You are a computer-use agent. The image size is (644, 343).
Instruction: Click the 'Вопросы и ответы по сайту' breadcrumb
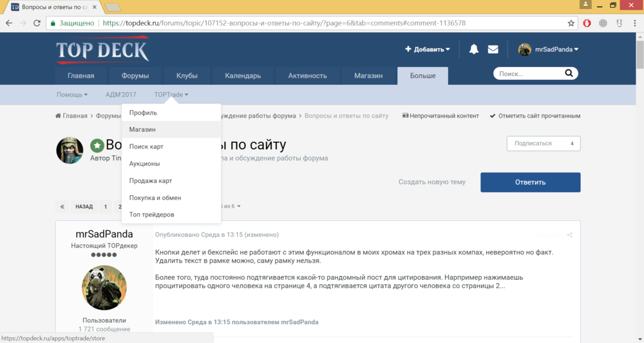point(346,116)
